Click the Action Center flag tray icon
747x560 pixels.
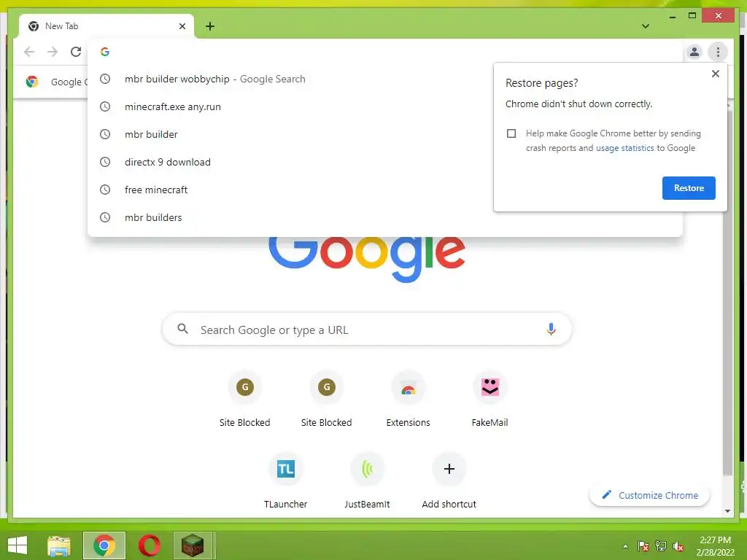(643, 546)
